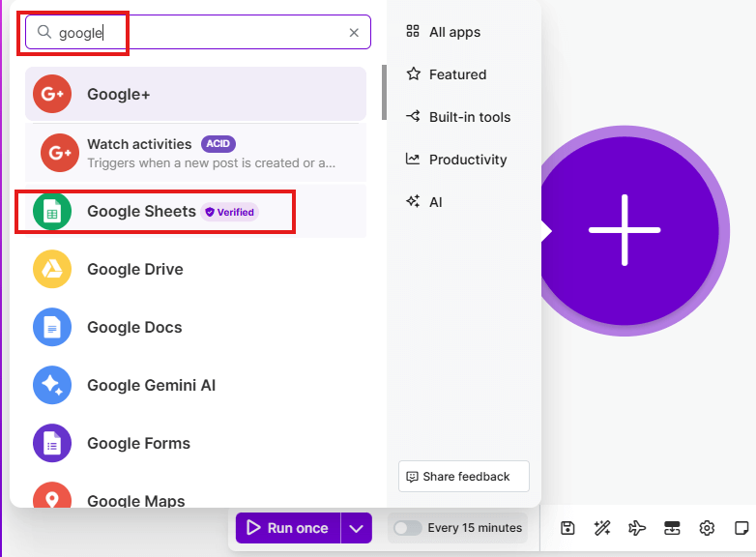Click Share feedback button
Image resolution: width=756 pixels, height=557 pixels.
pos(464,477)
